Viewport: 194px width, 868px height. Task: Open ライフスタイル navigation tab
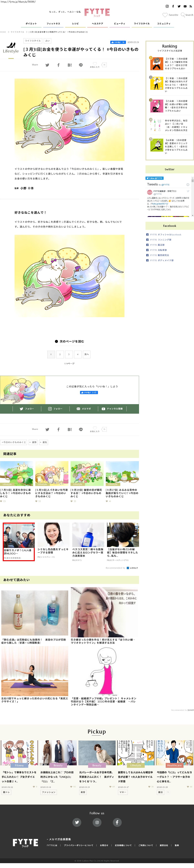click(x=142, y=24)
